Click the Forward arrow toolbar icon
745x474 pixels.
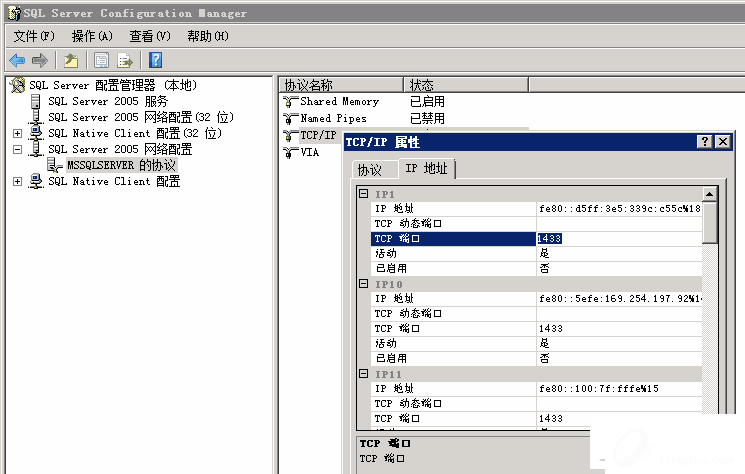(39, 60)
